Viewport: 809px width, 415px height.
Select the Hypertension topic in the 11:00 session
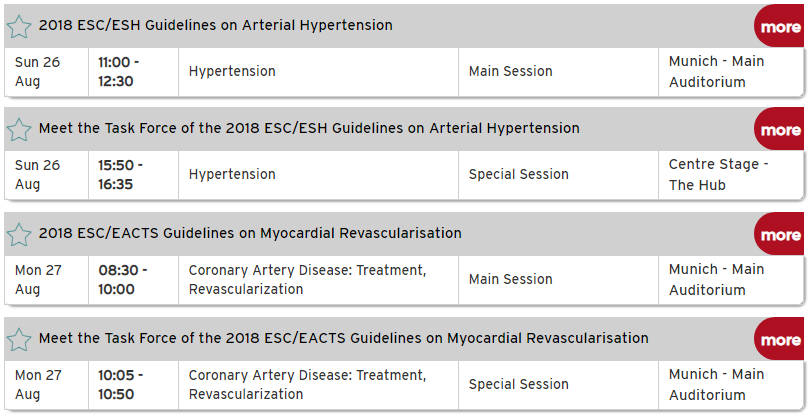(232, 71)
